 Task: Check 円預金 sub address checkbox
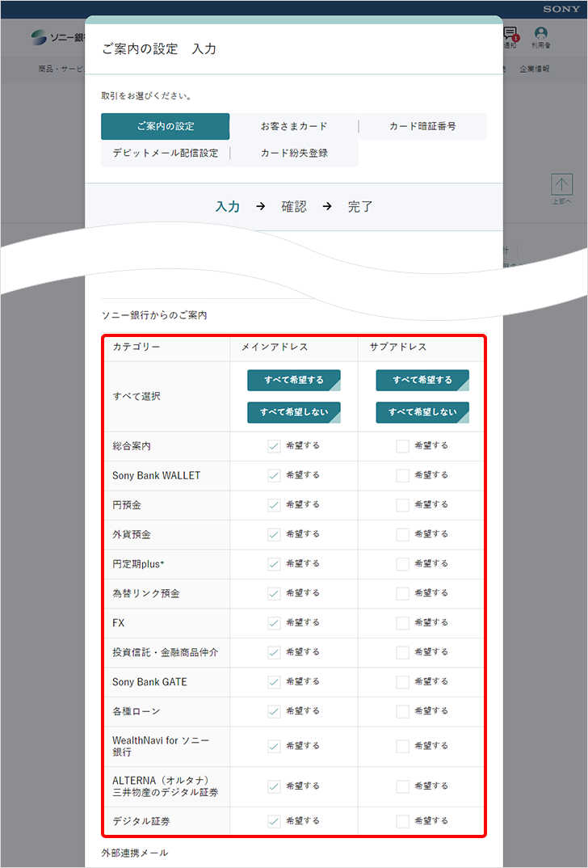coord(403,505)
